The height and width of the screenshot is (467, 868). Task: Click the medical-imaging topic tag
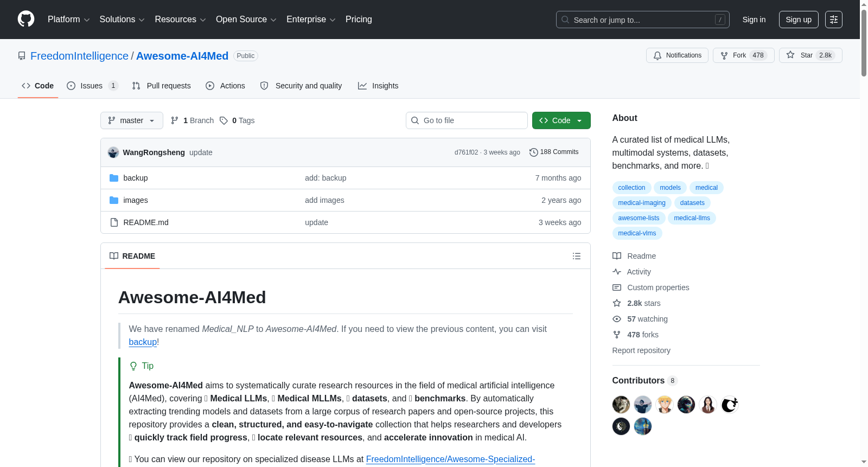pos(642,203)
